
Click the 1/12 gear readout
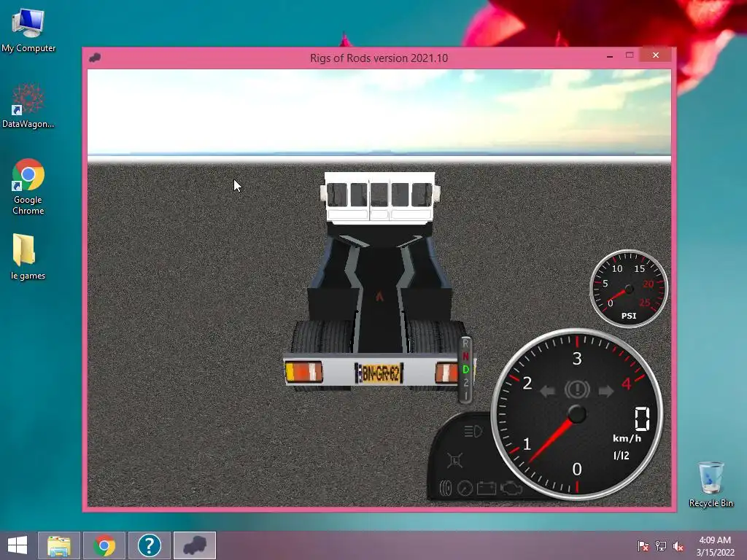622,455
